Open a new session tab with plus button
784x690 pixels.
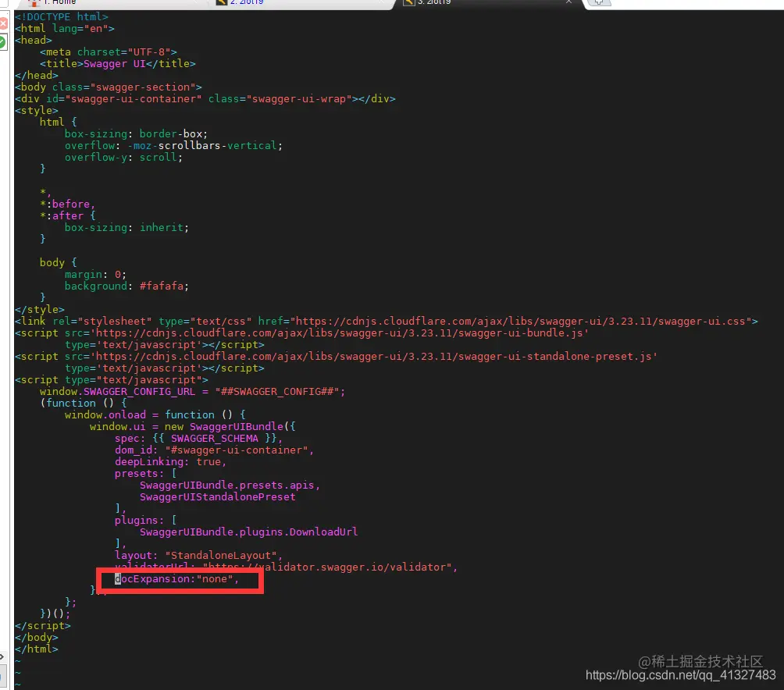click(599, 2)
